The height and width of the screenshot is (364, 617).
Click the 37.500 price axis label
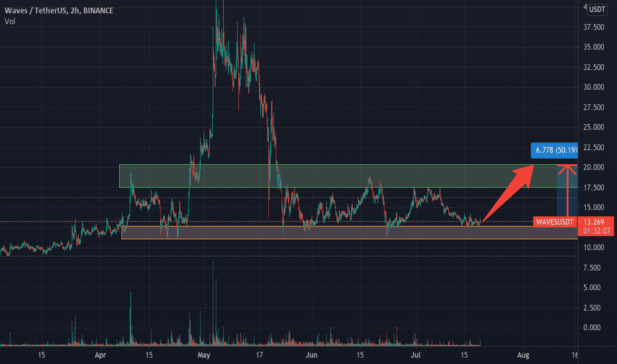click(593, 27)
